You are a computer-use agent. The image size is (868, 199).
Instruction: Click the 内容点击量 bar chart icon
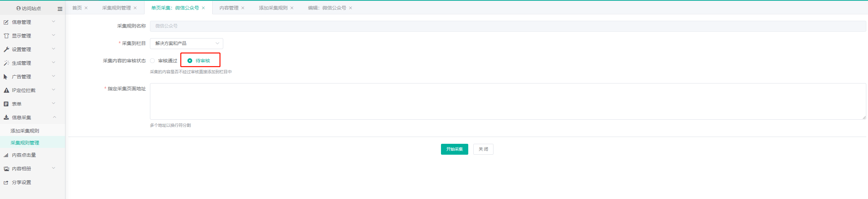(x=6, y=155)
